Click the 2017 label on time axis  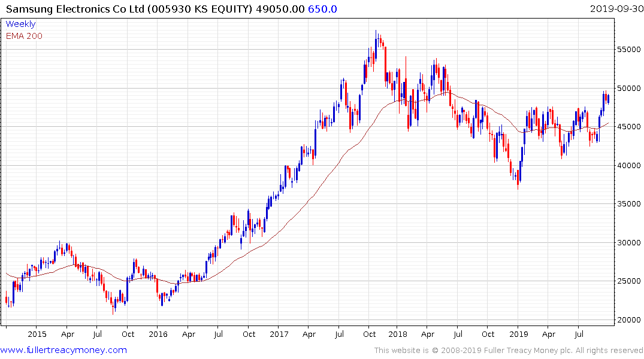279,334
